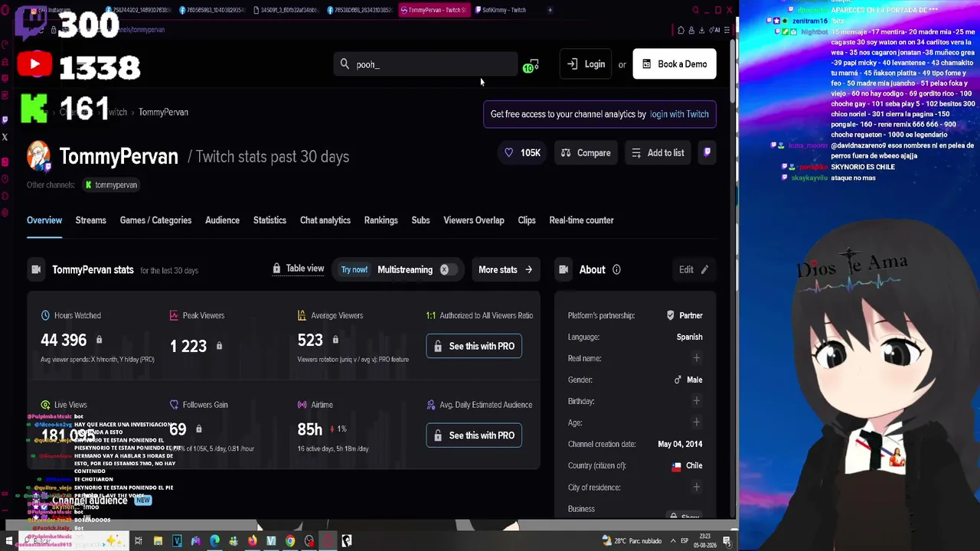Viewport: 980px width, 551px height.
Task: Click the Book a Demo button
Action: (675, 64)
